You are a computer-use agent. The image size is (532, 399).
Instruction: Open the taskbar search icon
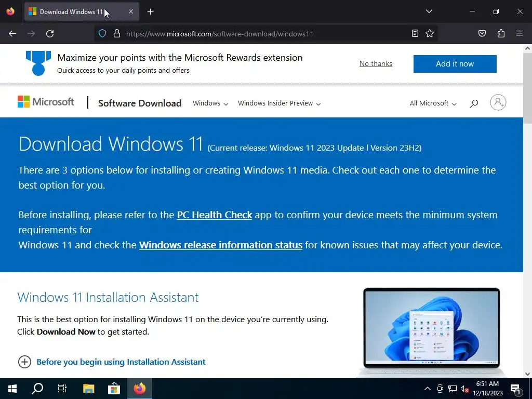click(37, 389)
